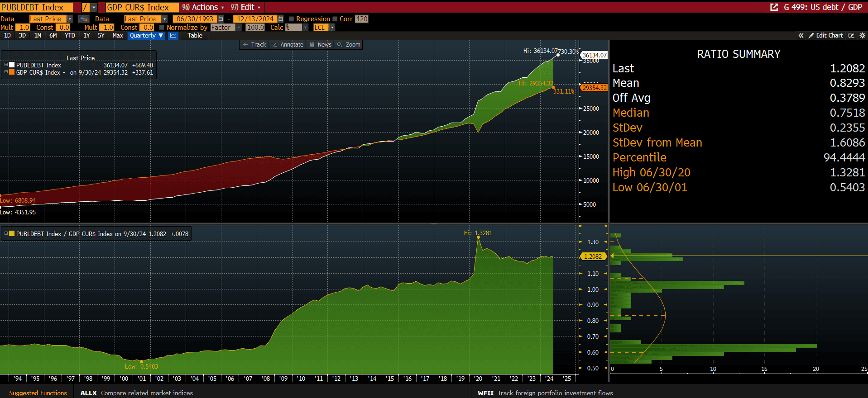Click the Annotate pencil tool

(288, 45)
